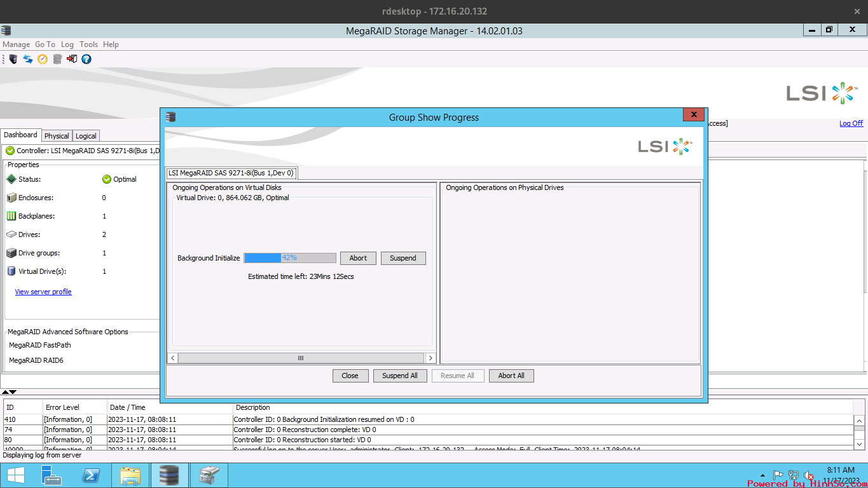This screenshot has width=868, height=488.
Task: Select MegaRAID Storage Manager taskbar icon
Action: [169, 475]
